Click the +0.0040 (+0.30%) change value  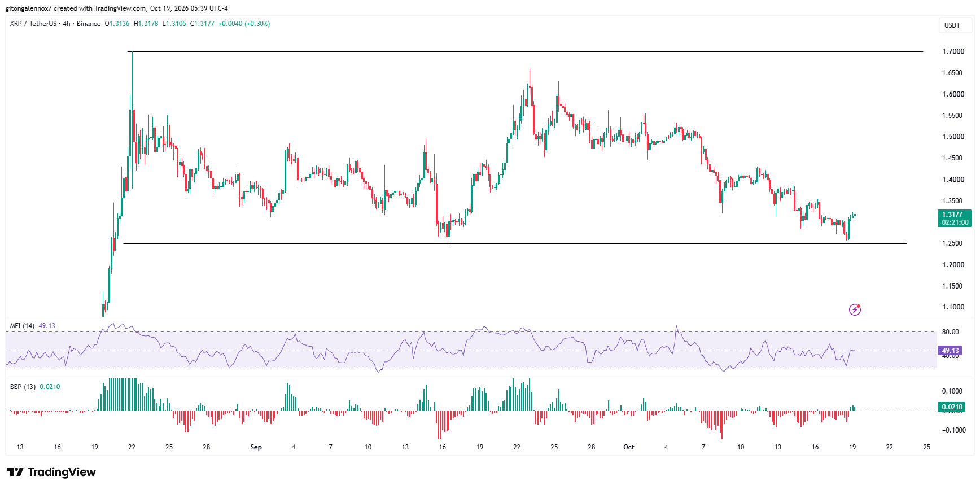coord(244,24)
